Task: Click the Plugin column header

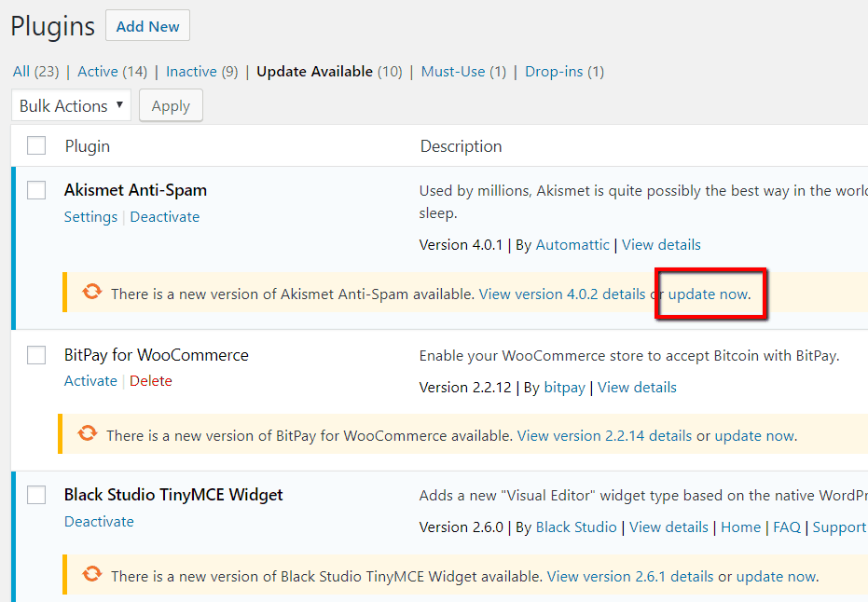Action: pyautogui.click(x=88, y=146)
